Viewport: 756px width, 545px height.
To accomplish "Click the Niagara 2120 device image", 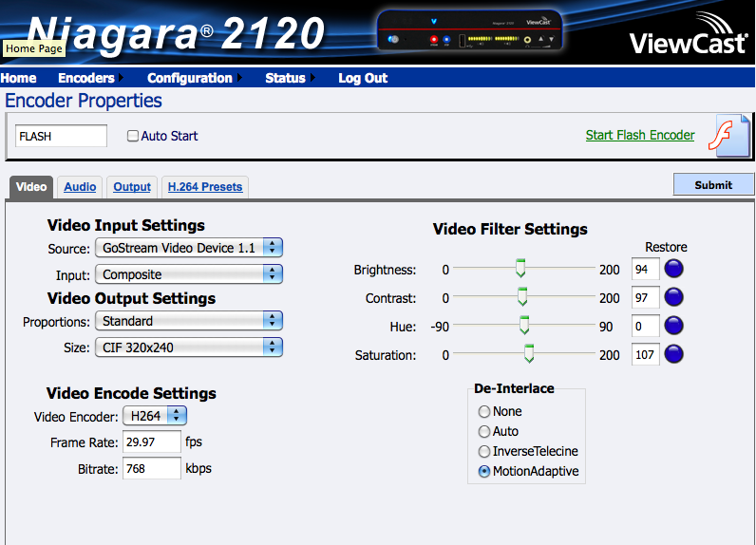I will tap(468, 31).
